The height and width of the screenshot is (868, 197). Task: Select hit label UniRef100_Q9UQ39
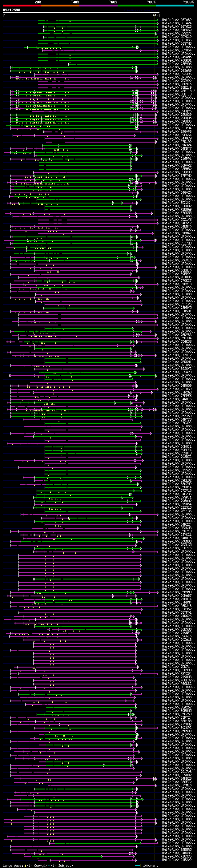tap(177, 115)
